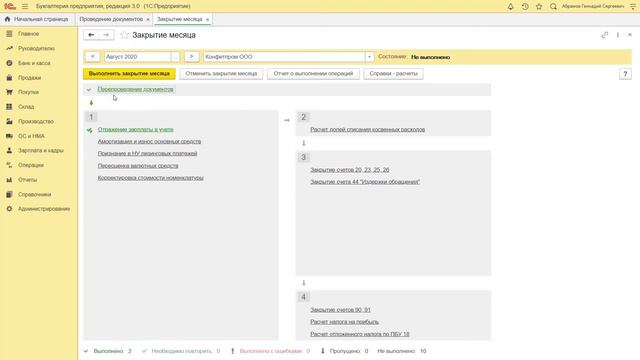Open Банк и касса section
This screenshot has width=640, height=360.
click(x=34, y=63)
